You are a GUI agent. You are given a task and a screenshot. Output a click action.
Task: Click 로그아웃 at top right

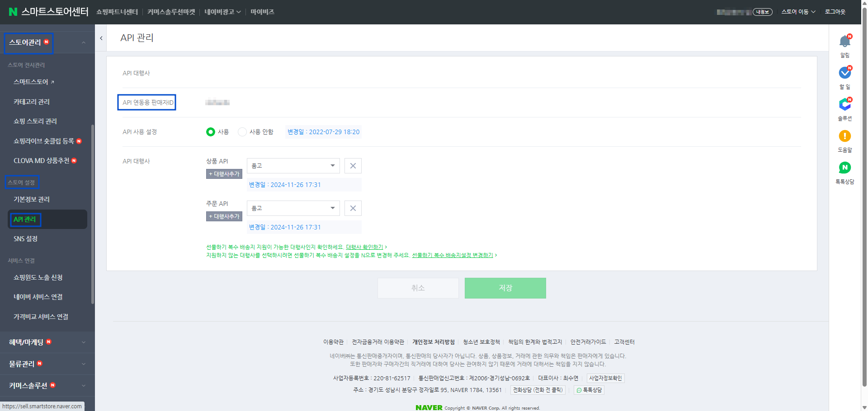835,12
